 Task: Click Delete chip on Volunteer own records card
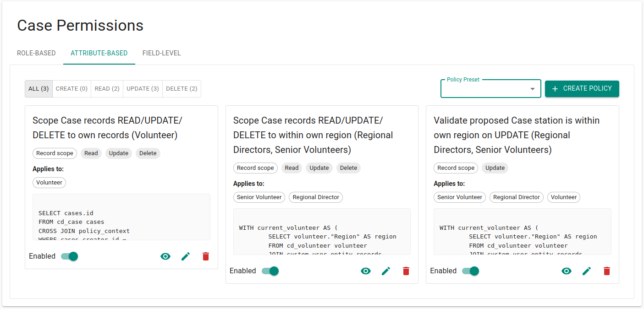[148, 153]
